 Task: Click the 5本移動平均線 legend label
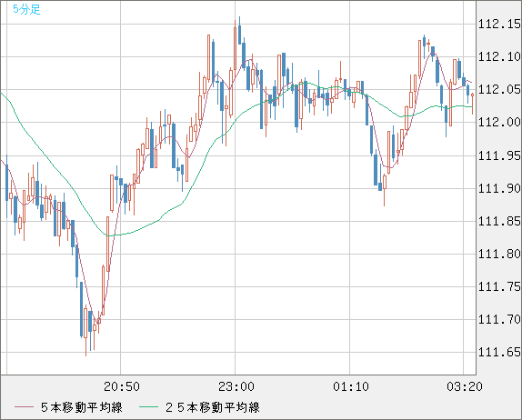82,407
